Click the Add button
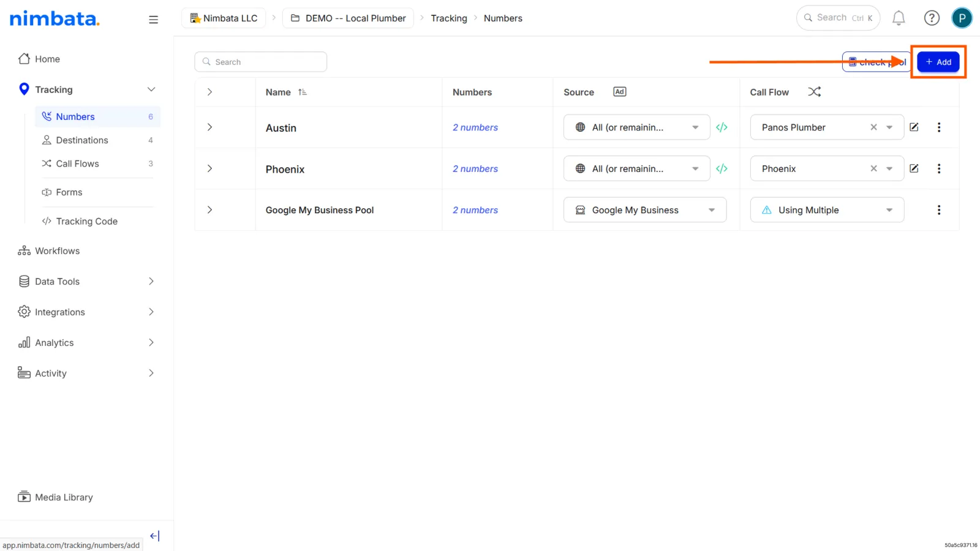This screenshot has width=980, height=551. coord(938,62)
